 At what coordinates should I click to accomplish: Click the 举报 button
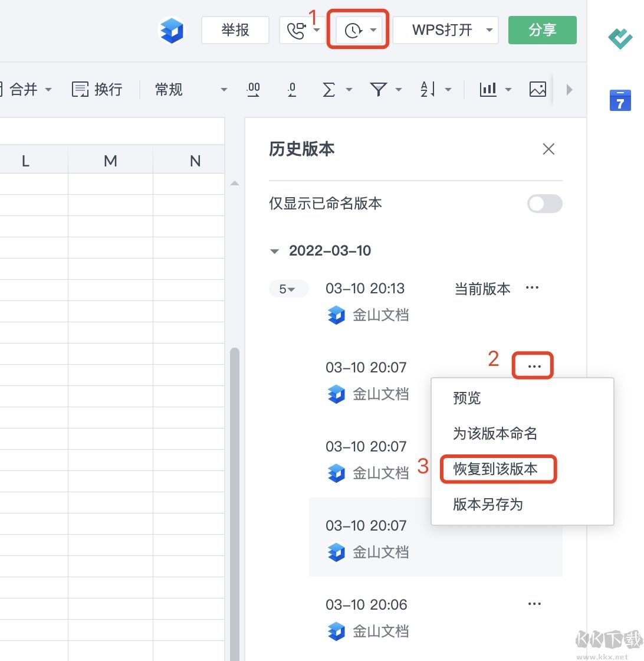pyautogui.click(x=235, y=30)
